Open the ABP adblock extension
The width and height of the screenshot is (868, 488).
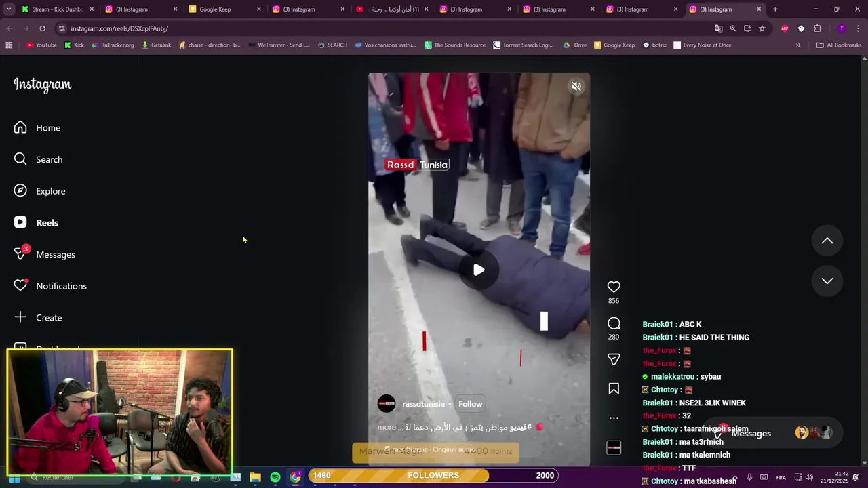tap(785, 28)
